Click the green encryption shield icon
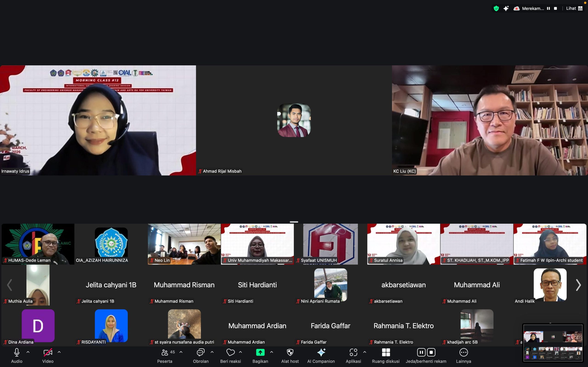This screenshot has height=367, width=588. tap(496, 8)
